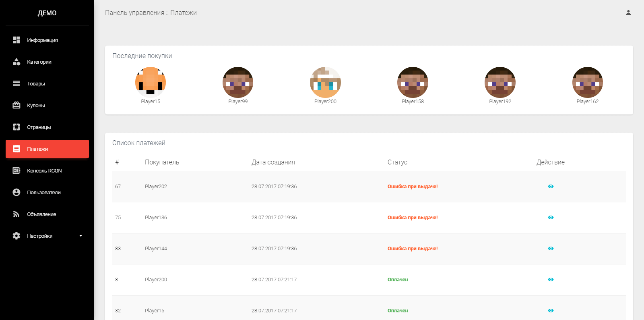644x320 pixels.
Task: Click the Пользователи account icon
Action: (17, 192)
